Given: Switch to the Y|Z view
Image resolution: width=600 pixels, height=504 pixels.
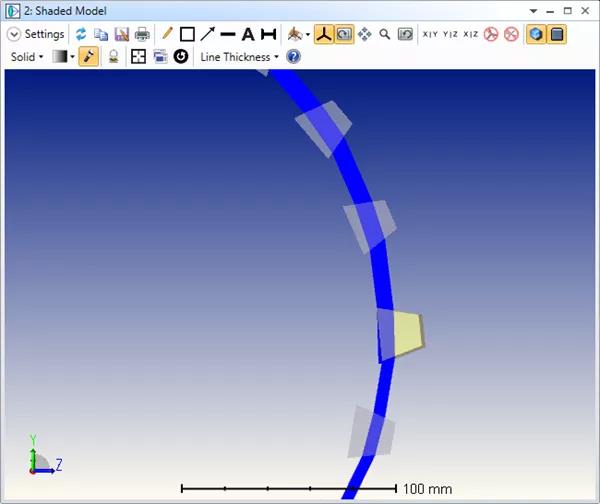Looking at the screenshot, I should [450, 34].
